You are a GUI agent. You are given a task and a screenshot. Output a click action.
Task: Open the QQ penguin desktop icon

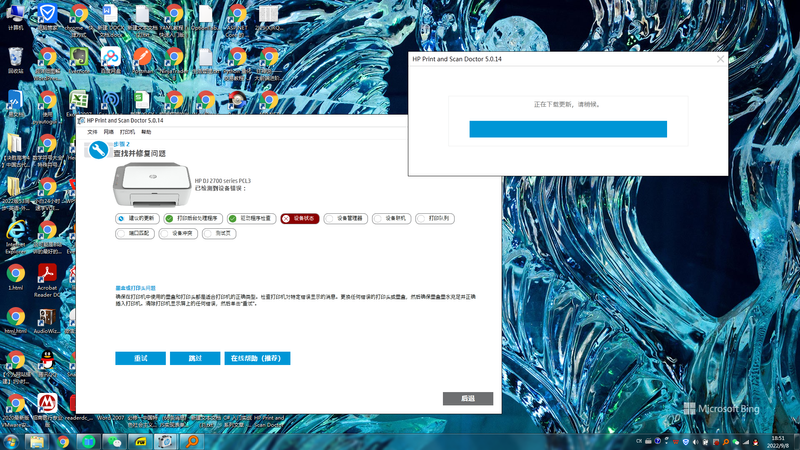point(47,364)
